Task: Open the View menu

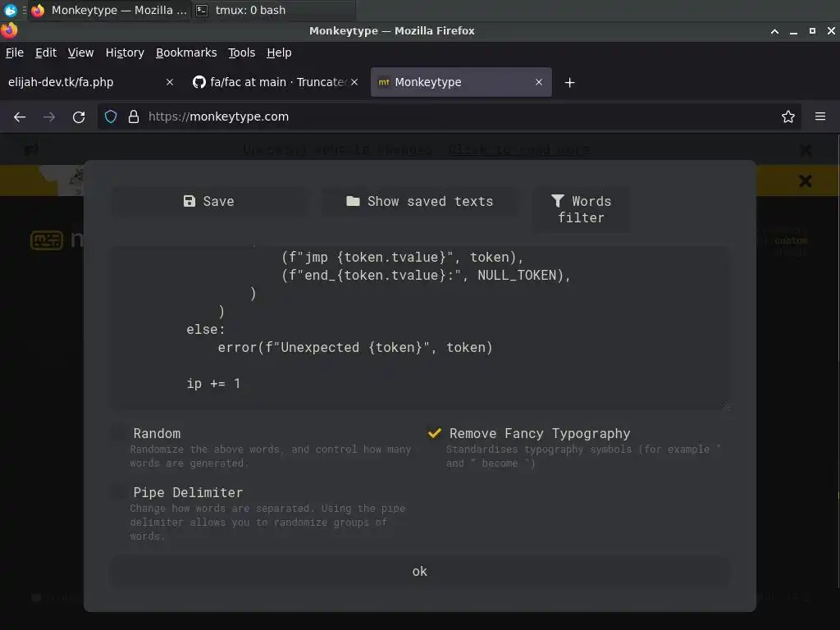Action: click(80, 52)
